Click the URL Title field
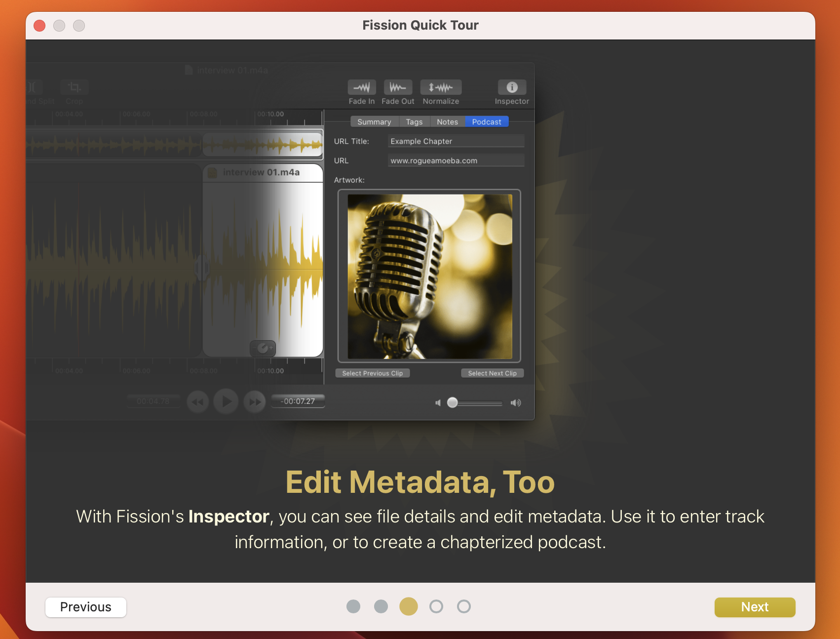 point(456,141)
